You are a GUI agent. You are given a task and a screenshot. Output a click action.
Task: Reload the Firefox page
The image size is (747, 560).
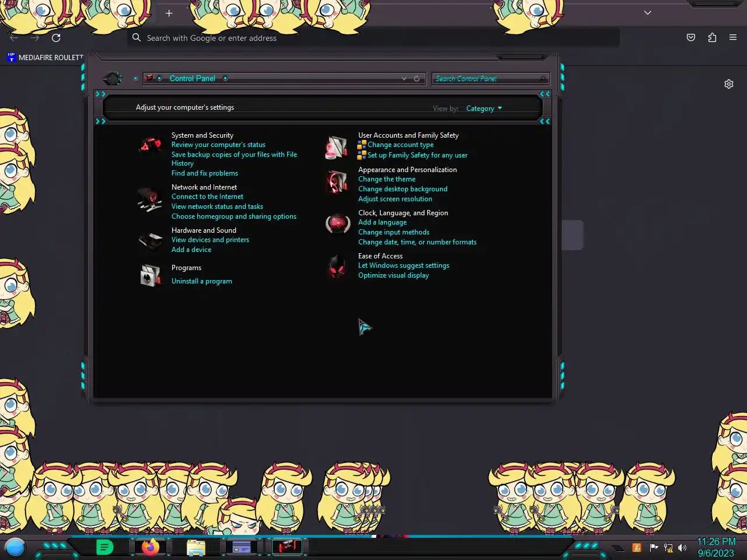pyautogui.click(x=56, y=38)
